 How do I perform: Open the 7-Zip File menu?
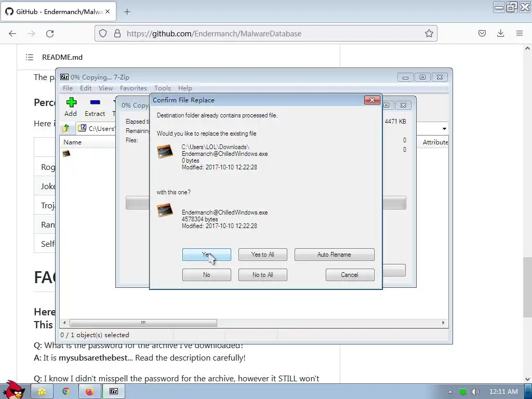pyautogui.click(x=68, y=88)
